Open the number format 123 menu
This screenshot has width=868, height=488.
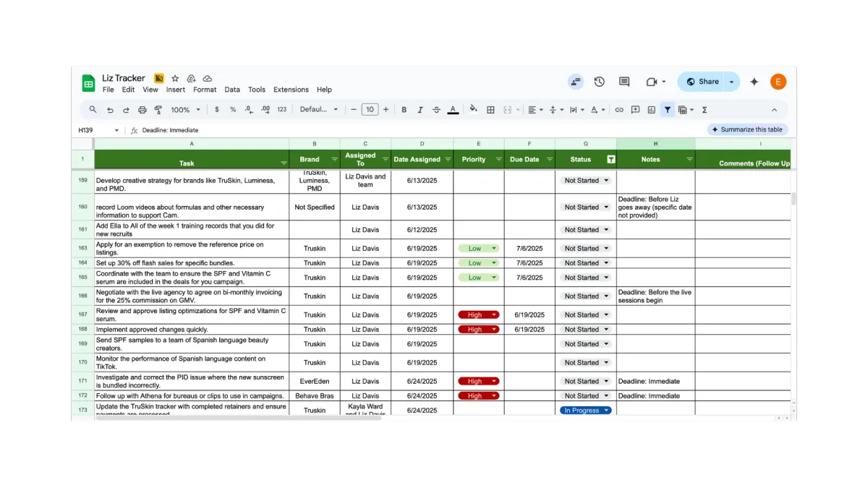click(x=282, y=110)
